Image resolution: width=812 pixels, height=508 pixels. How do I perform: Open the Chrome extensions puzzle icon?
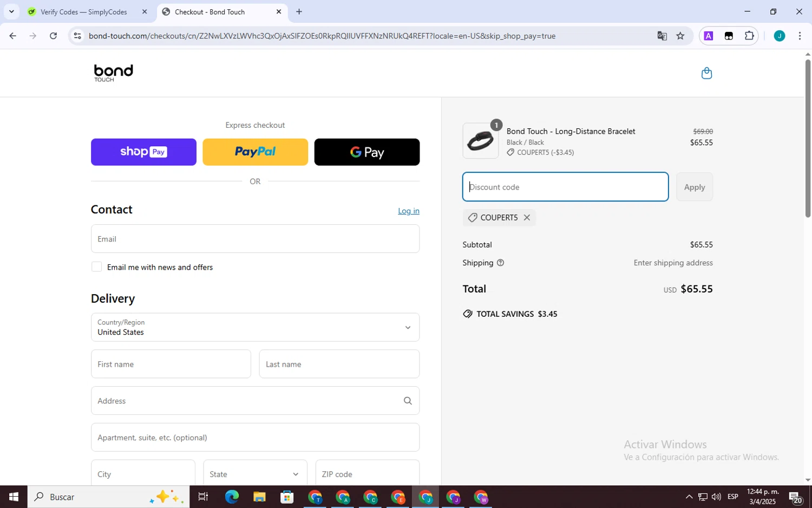pos(749,36)
